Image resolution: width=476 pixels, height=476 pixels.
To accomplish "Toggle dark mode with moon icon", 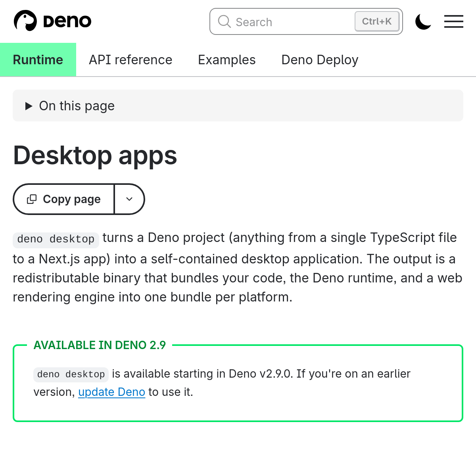I will [x=423, y=21].
